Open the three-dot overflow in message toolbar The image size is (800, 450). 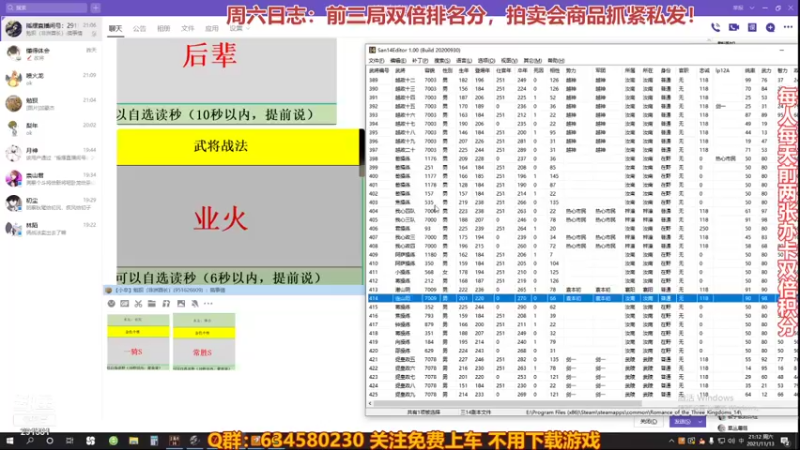point(208,304)
